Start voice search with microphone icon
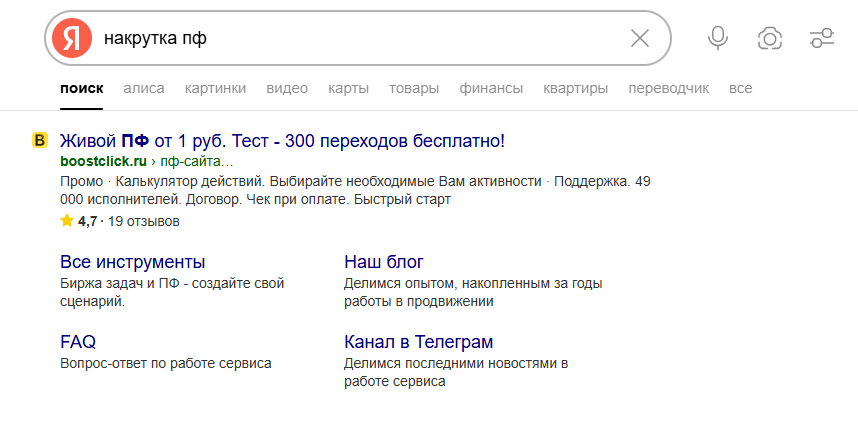 click(x=717, y=39)
